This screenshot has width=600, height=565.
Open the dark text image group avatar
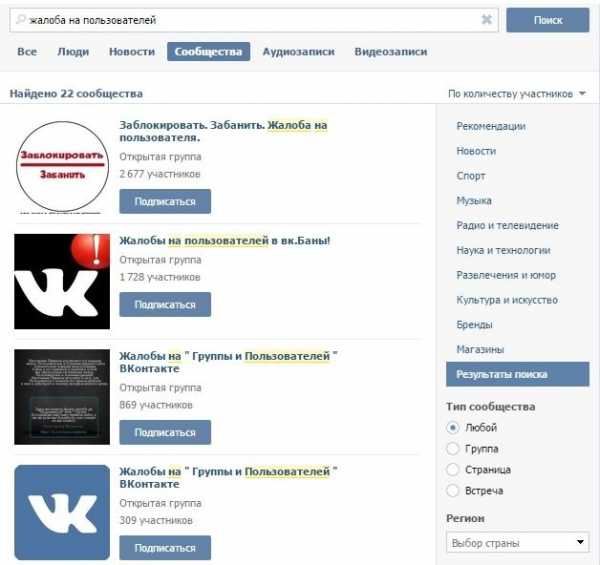62,397
